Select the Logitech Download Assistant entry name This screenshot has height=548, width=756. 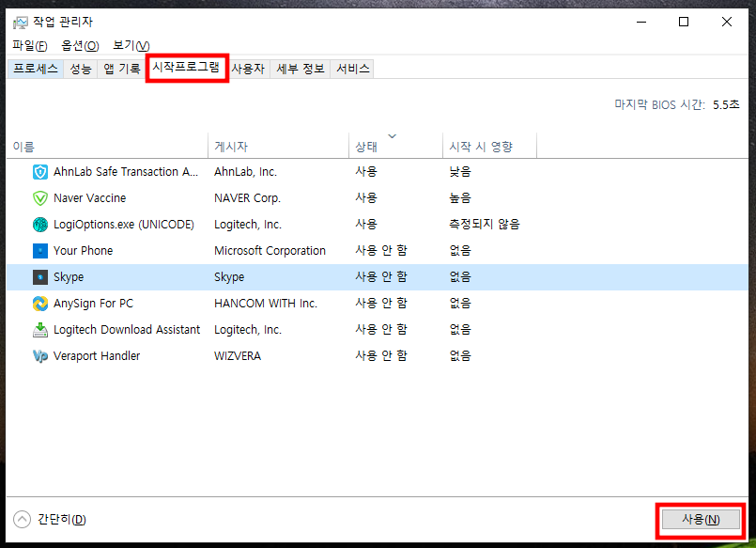tap(127, 330)
